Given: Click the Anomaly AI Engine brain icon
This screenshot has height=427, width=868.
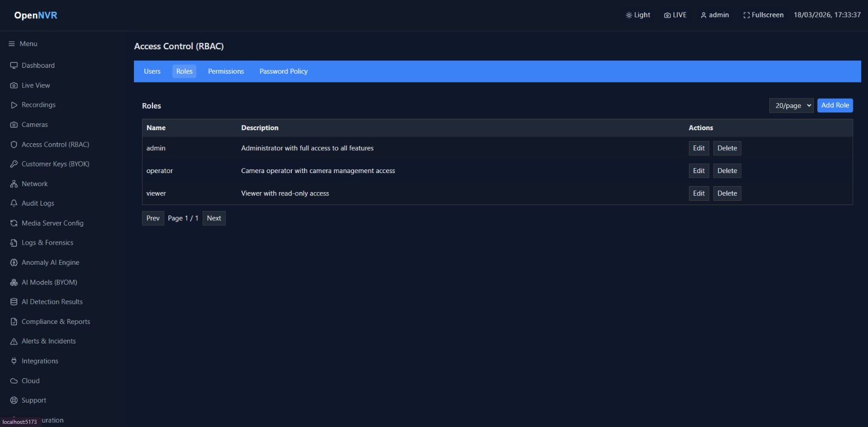Looking at the screenshot, I should click(x=14, y=263).
